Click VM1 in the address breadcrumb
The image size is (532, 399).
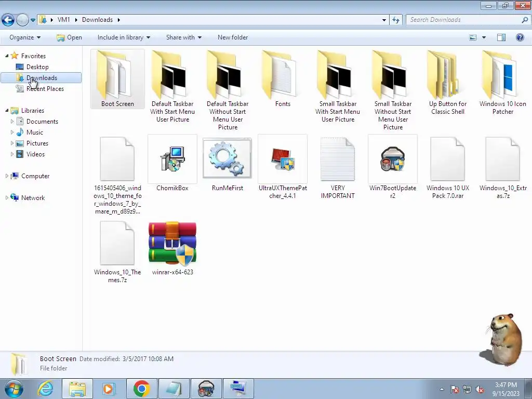click(64, 20)
